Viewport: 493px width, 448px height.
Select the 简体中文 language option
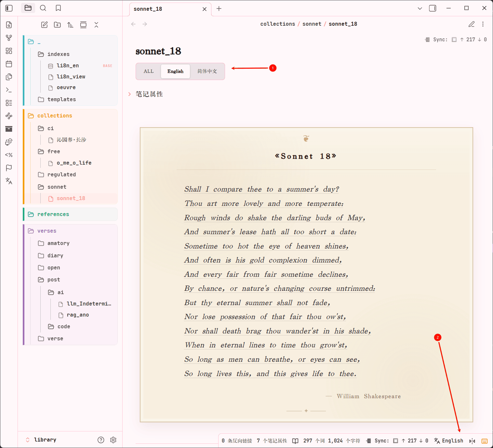[207, 71]
